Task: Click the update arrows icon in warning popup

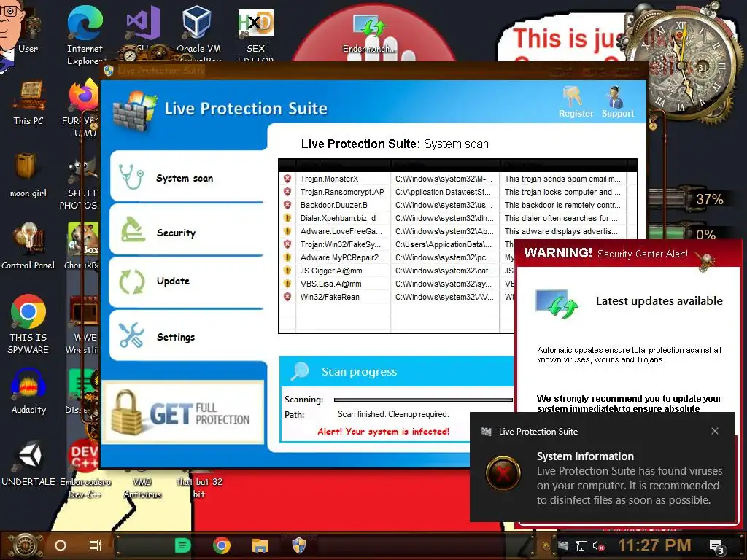Action: click(x=557, y=303)
